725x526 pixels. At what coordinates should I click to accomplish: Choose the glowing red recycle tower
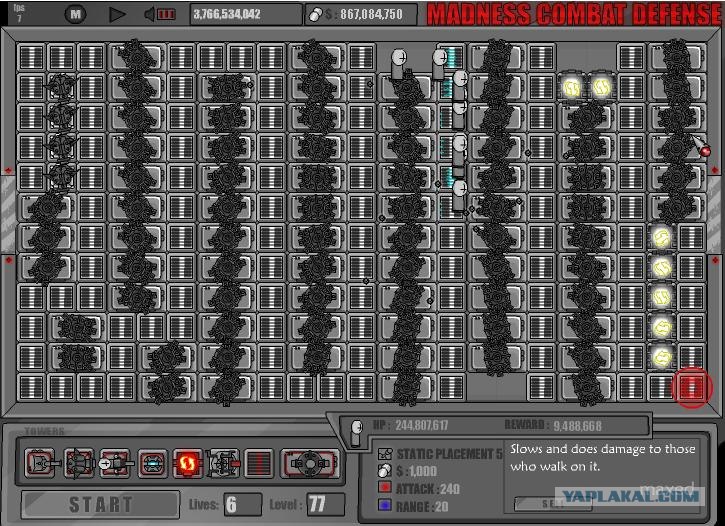pyautogui.click(x=187, y=463)
